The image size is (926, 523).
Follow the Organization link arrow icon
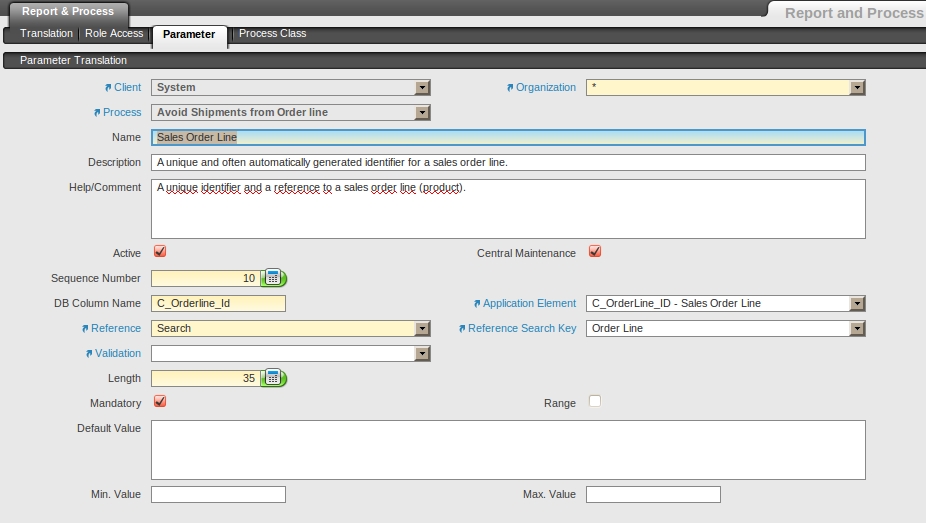click(510, 88)
